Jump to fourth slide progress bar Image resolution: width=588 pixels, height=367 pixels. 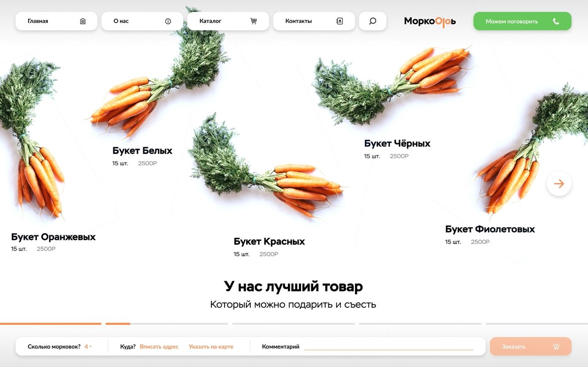tap(420, 324)
